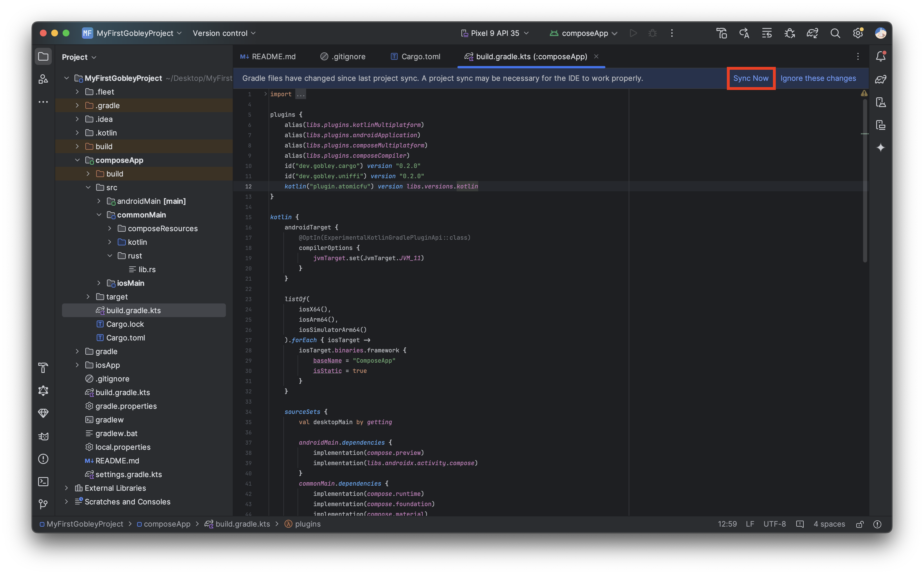Open the Project view mode dropdown

point(79,57)
